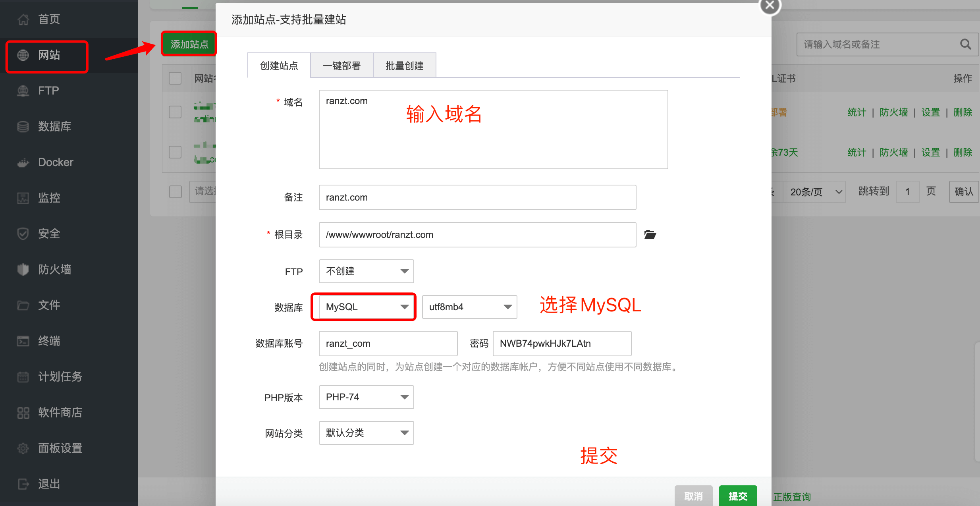Check the second website row checkbox
The image size is (980, 506).
[175, 152]
